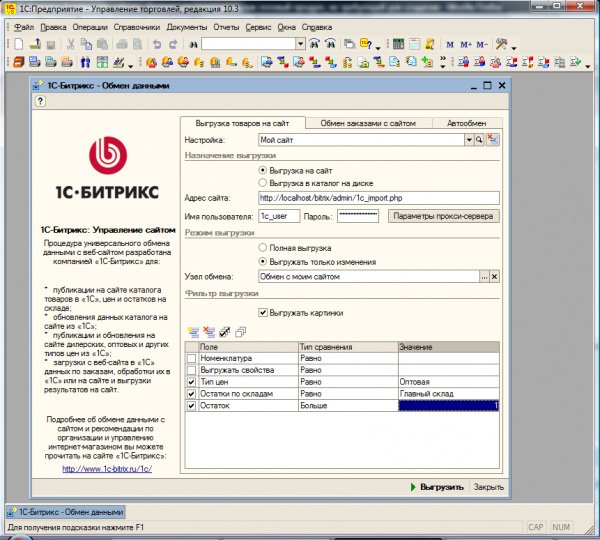Click the Выгрузить button
This screenshot has width=600, height=540.
(437, 487)
